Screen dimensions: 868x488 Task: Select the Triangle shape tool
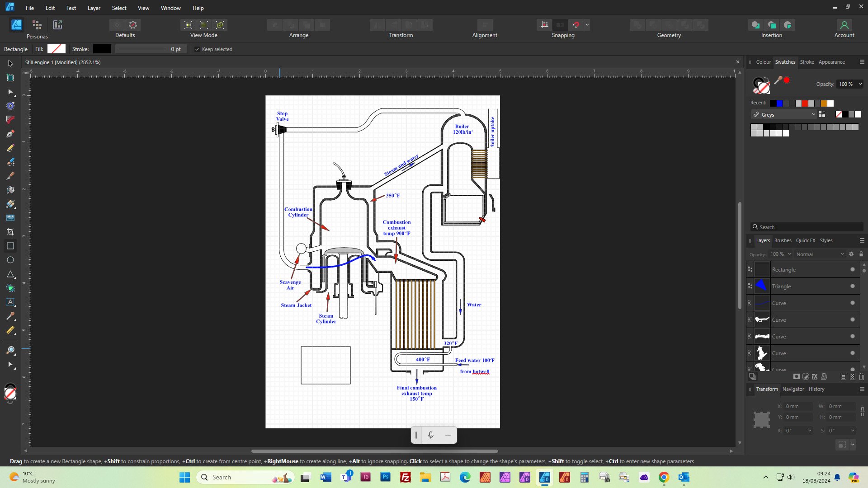click(x=10, y=274)
